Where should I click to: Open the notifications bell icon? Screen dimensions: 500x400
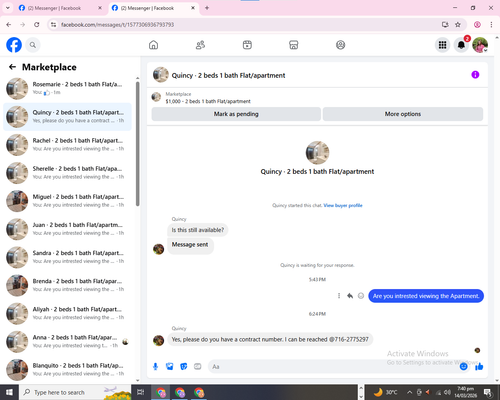click(461, 45)
